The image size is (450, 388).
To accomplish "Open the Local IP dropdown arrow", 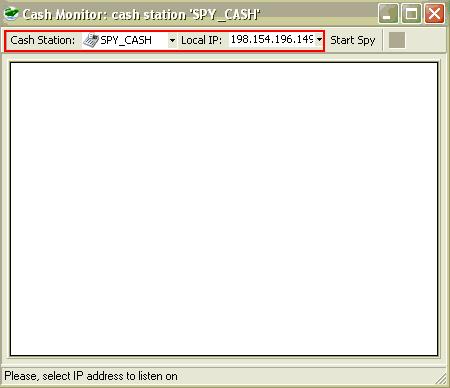I will (x=319, y=40).
